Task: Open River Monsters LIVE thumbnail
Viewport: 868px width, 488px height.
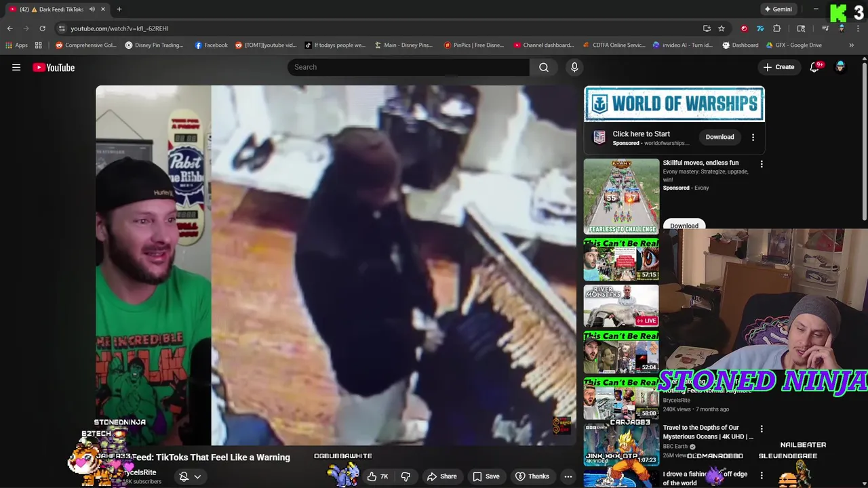Action: pyautogui.click(x=621, y=306)
